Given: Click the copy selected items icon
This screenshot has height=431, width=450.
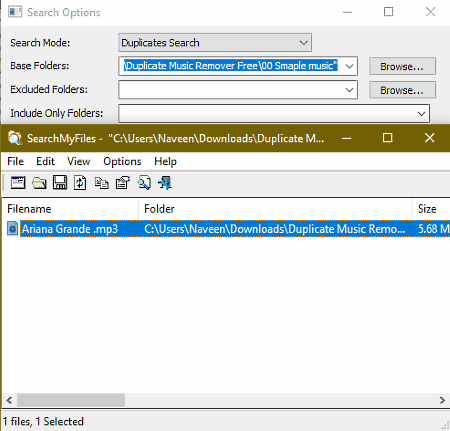Looking at the screenshot, I should tap(102, 183).
